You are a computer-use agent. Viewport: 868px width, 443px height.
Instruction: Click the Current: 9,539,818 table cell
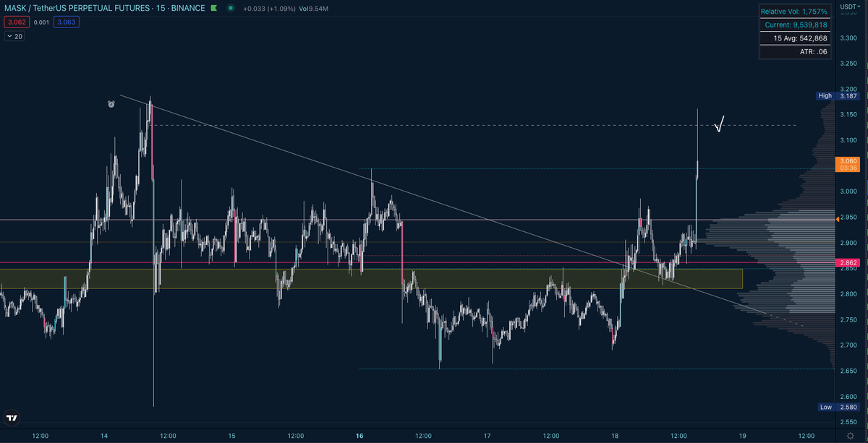click(x=794, y=25)
